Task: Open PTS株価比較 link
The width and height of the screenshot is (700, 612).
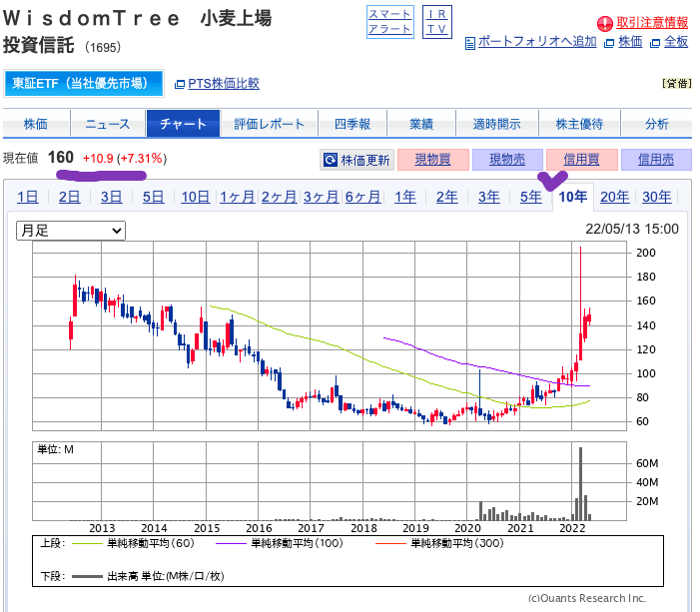Action: pyautogui.click(x=224, y=84)
